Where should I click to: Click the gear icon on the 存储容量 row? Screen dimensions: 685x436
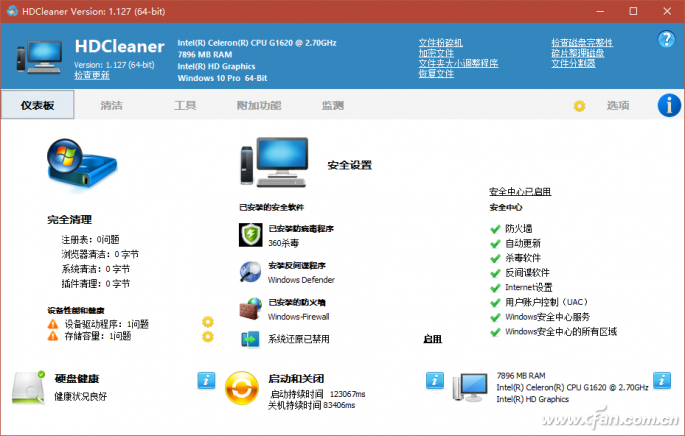tap(208, 337)
